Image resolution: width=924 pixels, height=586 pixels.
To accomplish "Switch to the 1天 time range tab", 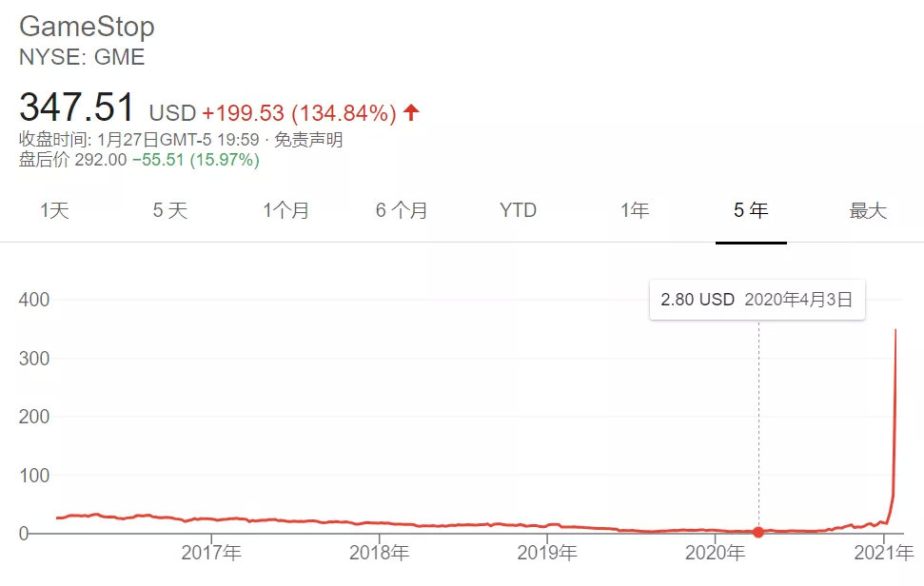I will tap(54, 210).
